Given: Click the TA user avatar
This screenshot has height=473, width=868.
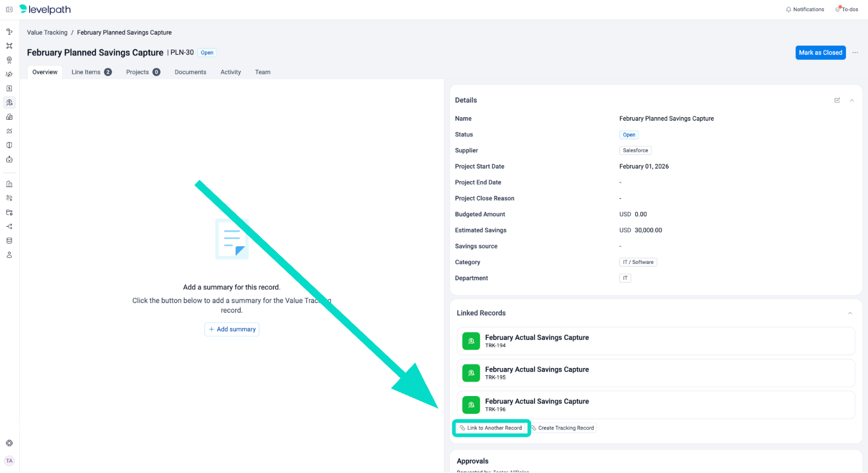Looking at the screenshot, I should click(x=9, y=461).
